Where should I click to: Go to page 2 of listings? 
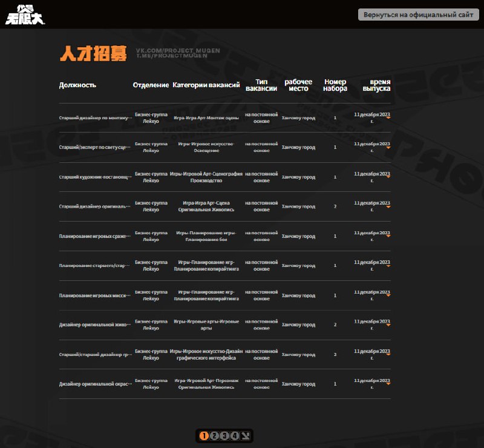pyautogui.click(x=214, y=436)
